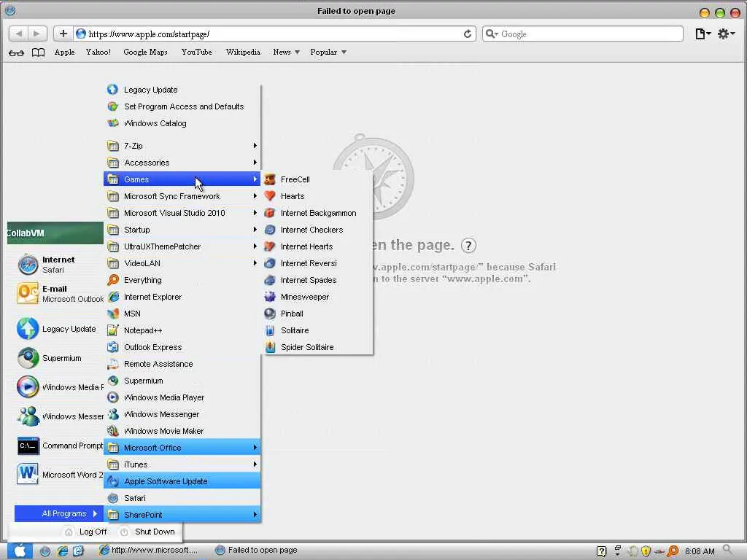The height and width of the screenshot is (560, 747).
Task: Expand the SharePoint folder
Action: tap(182, 515)
